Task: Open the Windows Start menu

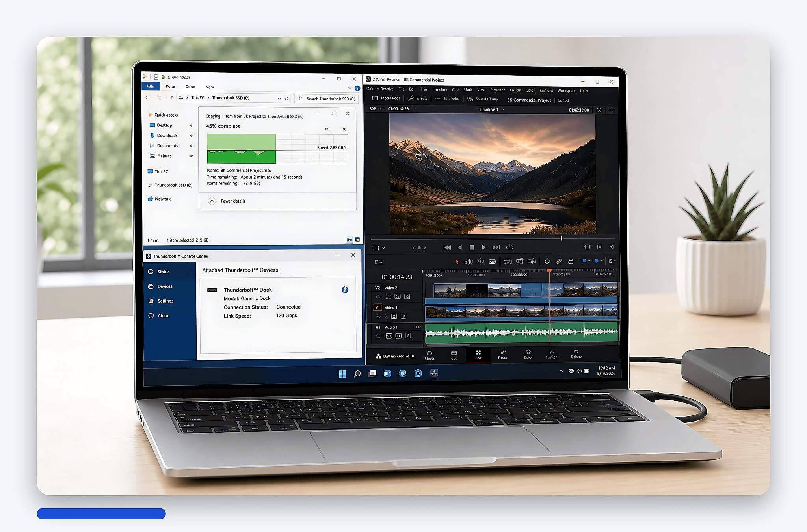Action: tap(342, 374)
